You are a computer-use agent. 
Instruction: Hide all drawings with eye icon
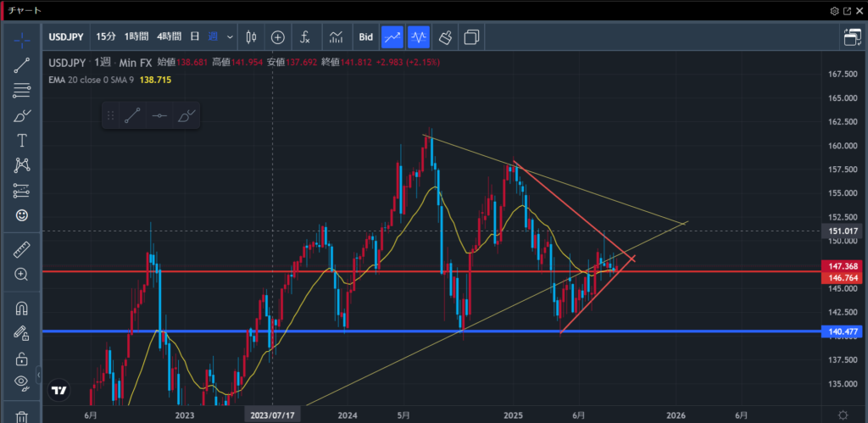tap(21, 382)
